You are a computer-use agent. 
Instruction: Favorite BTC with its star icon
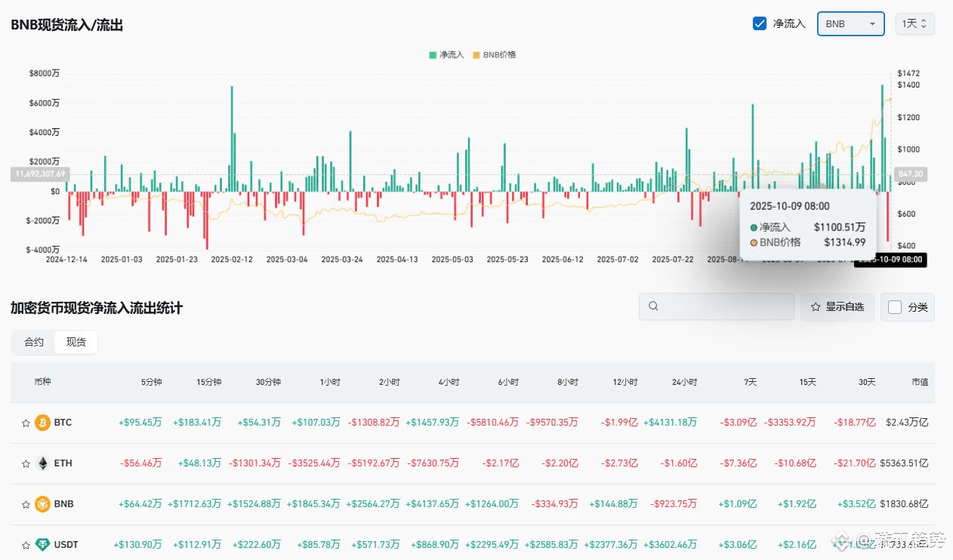(x=26, y=423)
